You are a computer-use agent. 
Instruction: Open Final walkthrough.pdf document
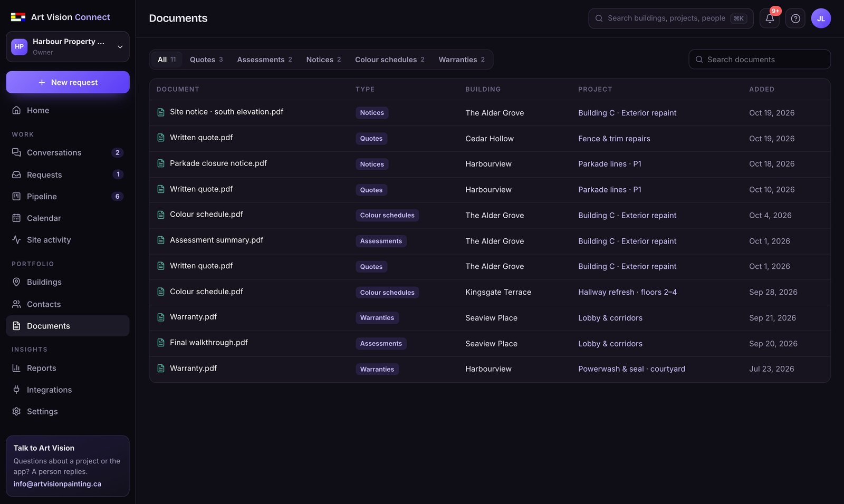point(209,343)
